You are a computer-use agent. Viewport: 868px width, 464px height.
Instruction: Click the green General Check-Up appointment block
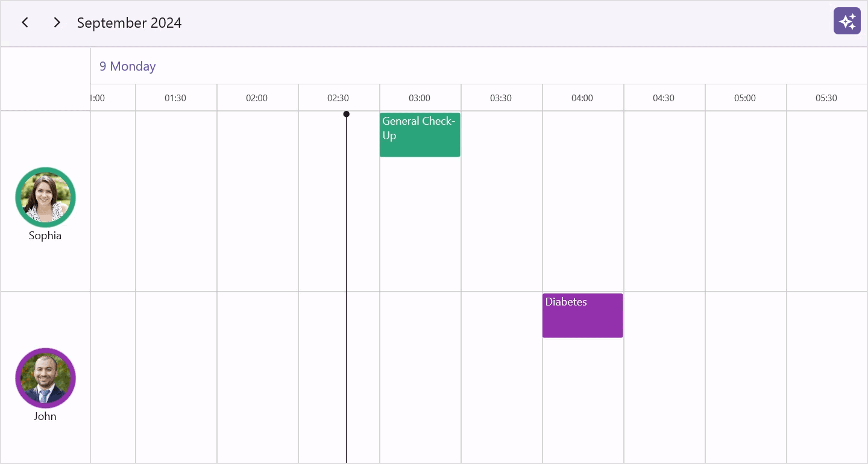(420, 134)
